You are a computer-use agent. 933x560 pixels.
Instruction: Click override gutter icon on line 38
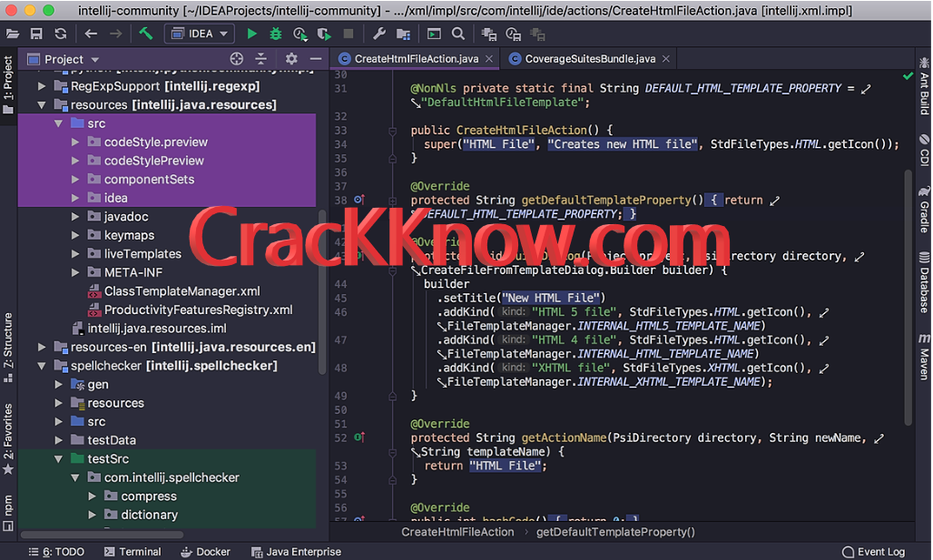click(358, 200)
